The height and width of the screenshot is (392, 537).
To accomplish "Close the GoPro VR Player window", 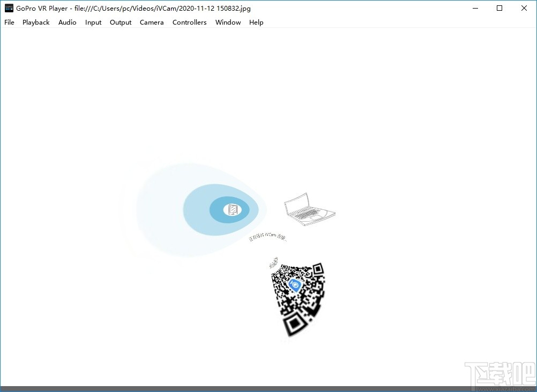I will pos(524,8).
